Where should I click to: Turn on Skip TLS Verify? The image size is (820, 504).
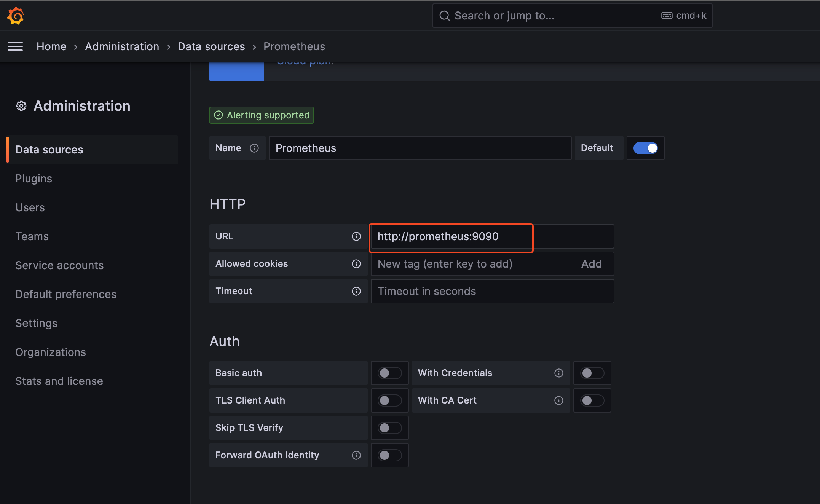tap(389, 428)
